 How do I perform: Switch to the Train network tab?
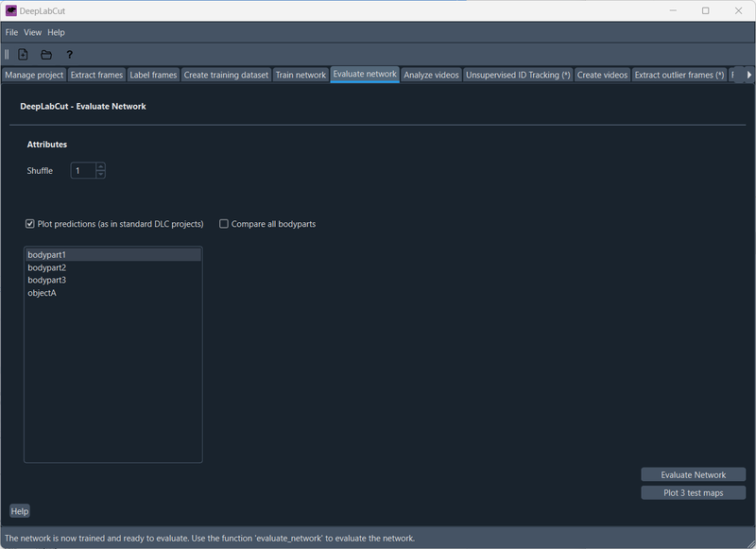(x=301, y=75)
